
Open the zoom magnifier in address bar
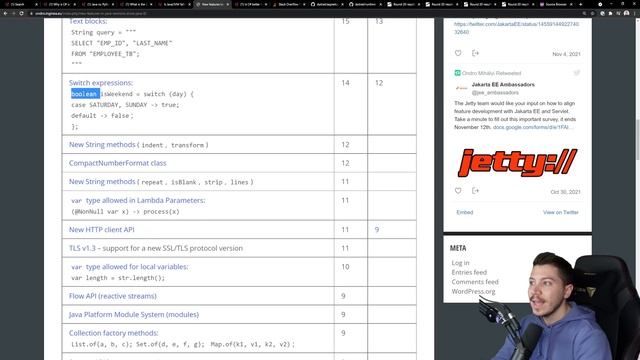coord(584,13)
